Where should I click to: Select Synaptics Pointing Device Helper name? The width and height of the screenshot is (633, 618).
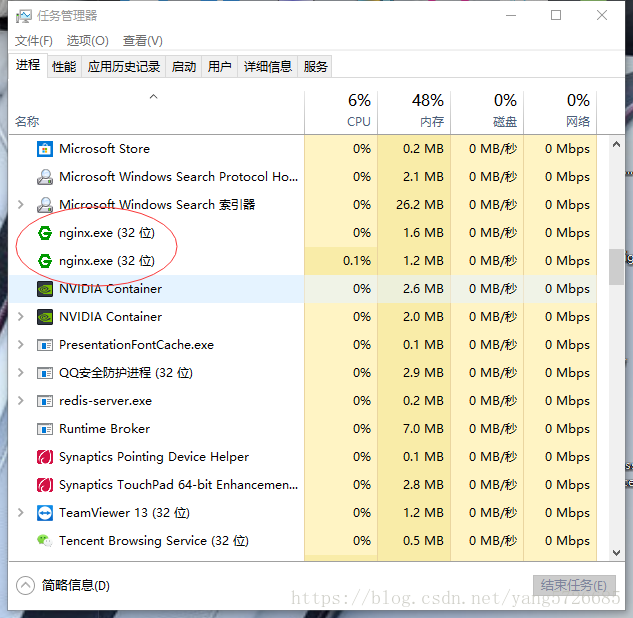154,457
